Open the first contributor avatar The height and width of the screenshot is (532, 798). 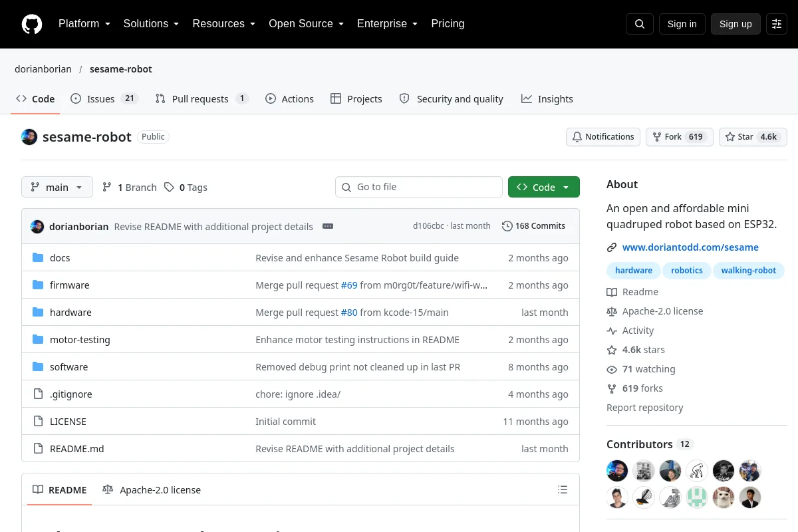617,471
